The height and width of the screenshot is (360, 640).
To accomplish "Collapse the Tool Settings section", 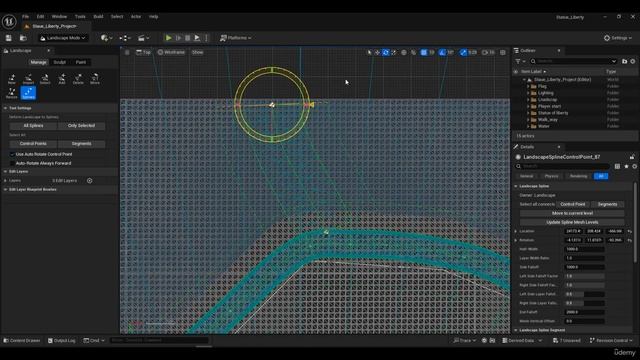I will tap(6, 108).
